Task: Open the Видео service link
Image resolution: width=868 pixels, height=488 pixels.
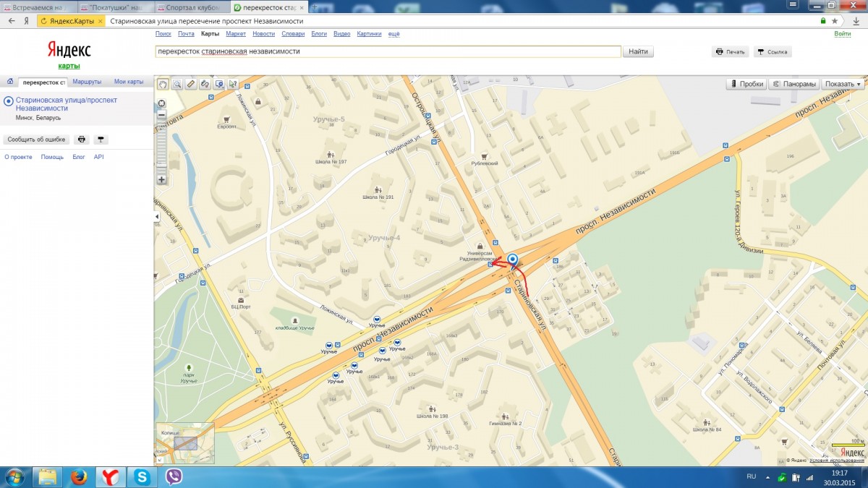Action: click(342, 34)
